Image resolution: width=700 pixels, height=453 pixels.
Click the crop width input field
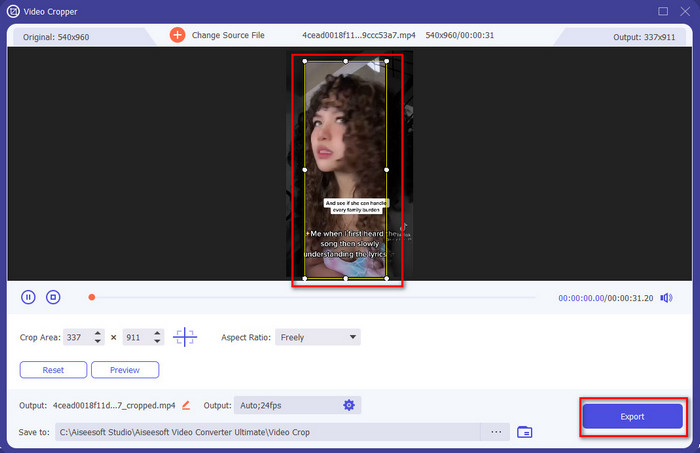[x=74, y=337]
